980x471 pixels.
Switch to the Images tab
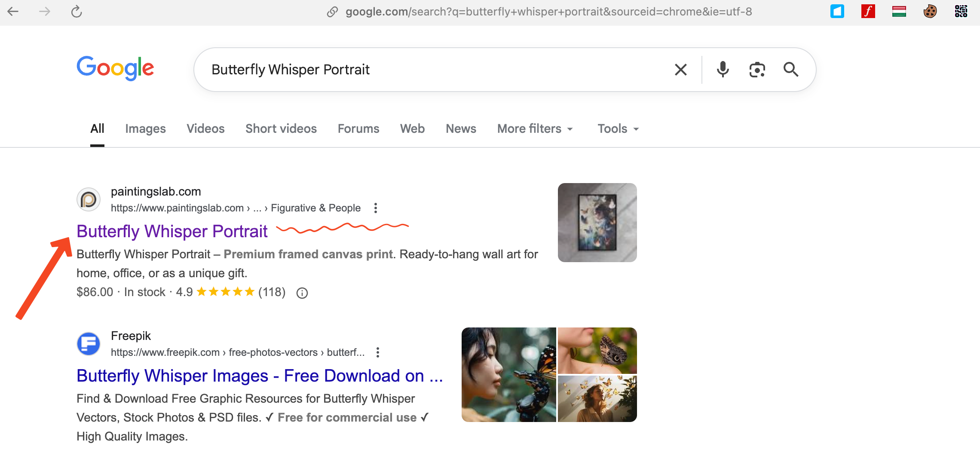tap(145, 129)
